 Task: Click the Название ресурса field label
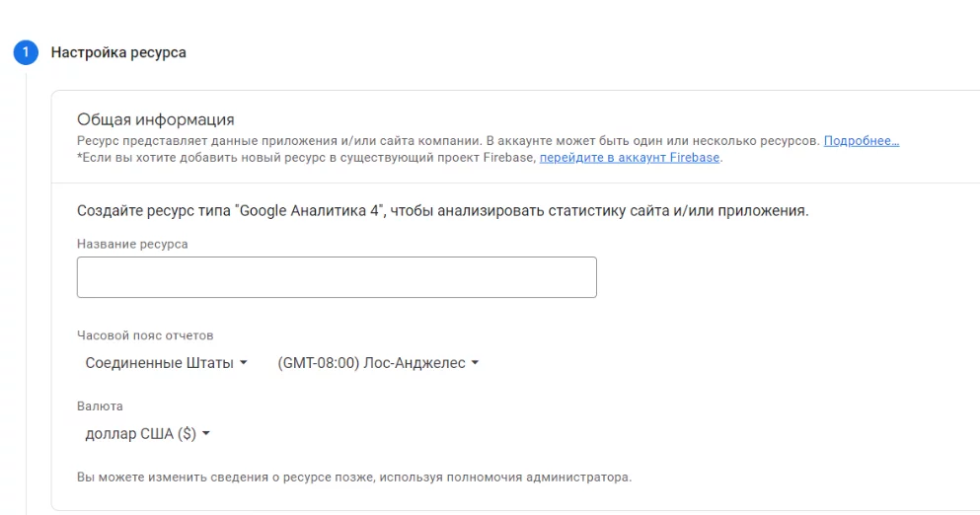coord(132,244)
